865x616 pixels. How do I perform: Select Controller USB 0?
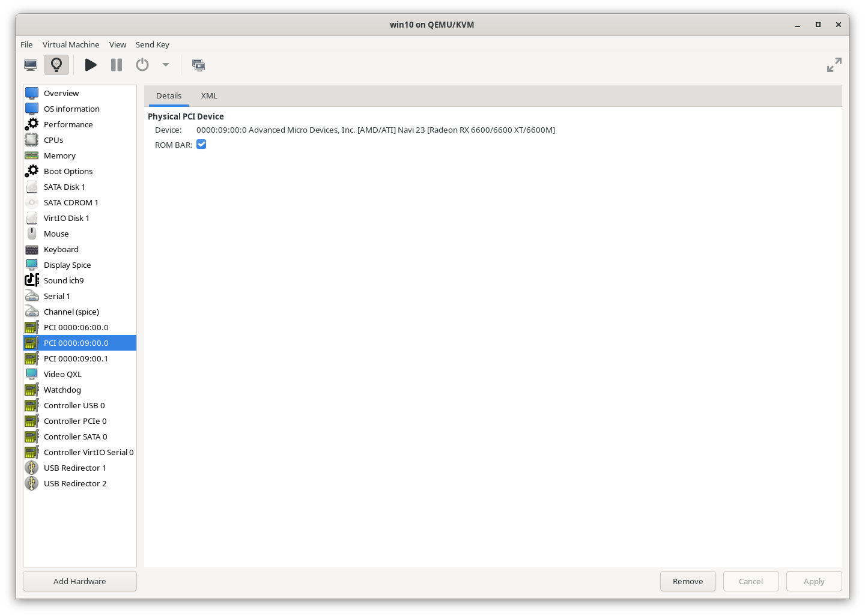click(x=80, y=405)
